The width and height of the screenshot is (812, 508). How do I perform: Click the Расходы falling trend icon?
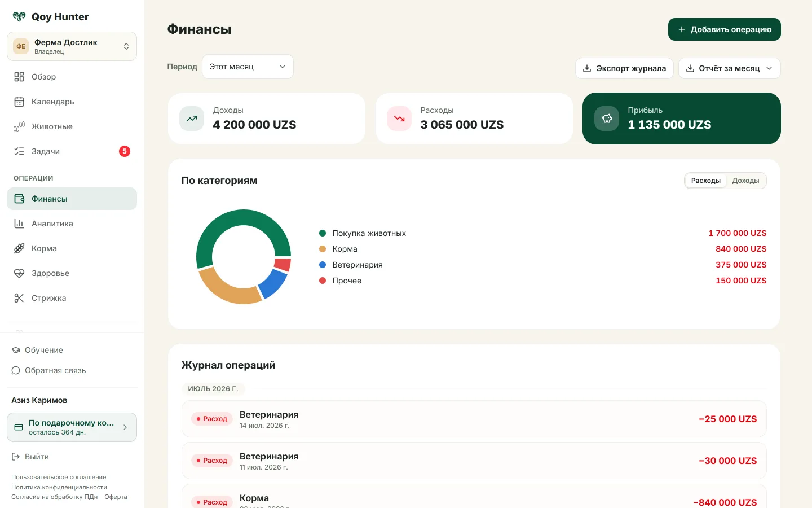pyautogui.click(x=399, y=119)
